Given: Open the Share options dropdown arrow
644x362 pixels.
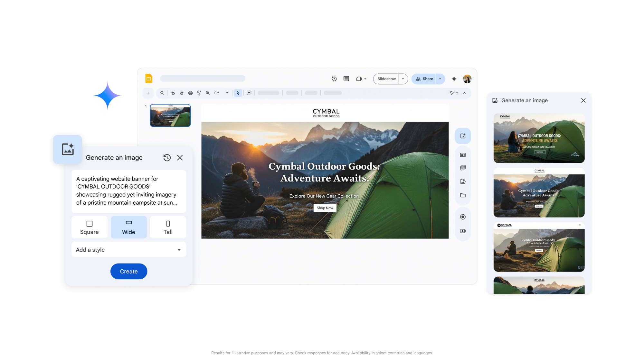Looking at the screenshot, I should 440,79.
